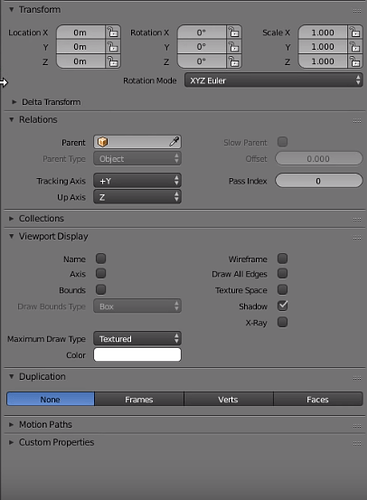Collapse the Transform panel

[x=12, y=10]
